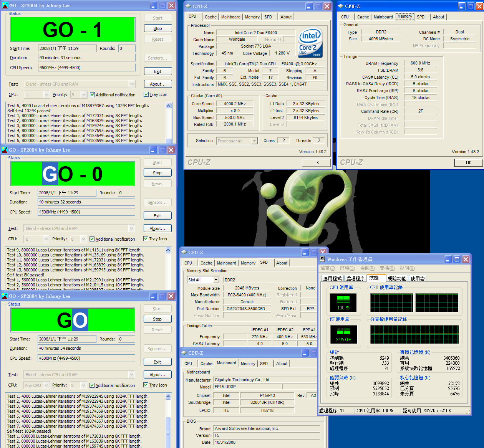Maximize the Windows Task Manager window
Image resolution: width=484 pixels, height=448 pixels.
(457, 260)
